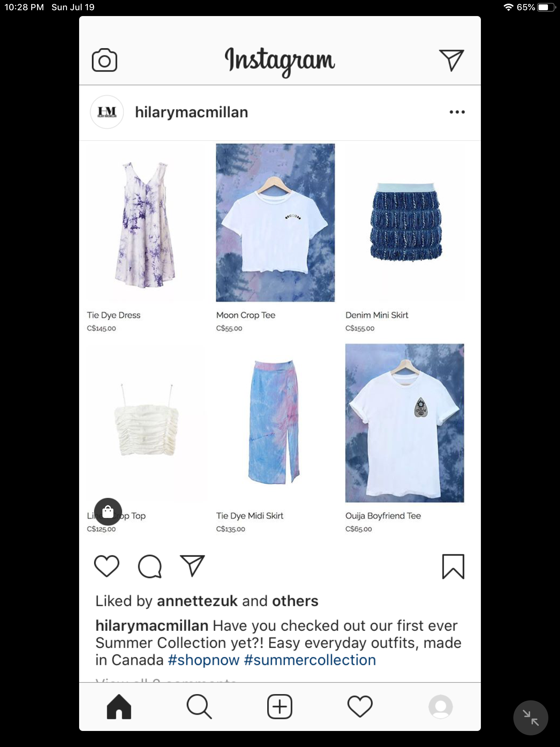
Task: Tap the hilarymacmillan profile avatar
Action: tap(107, 112)
